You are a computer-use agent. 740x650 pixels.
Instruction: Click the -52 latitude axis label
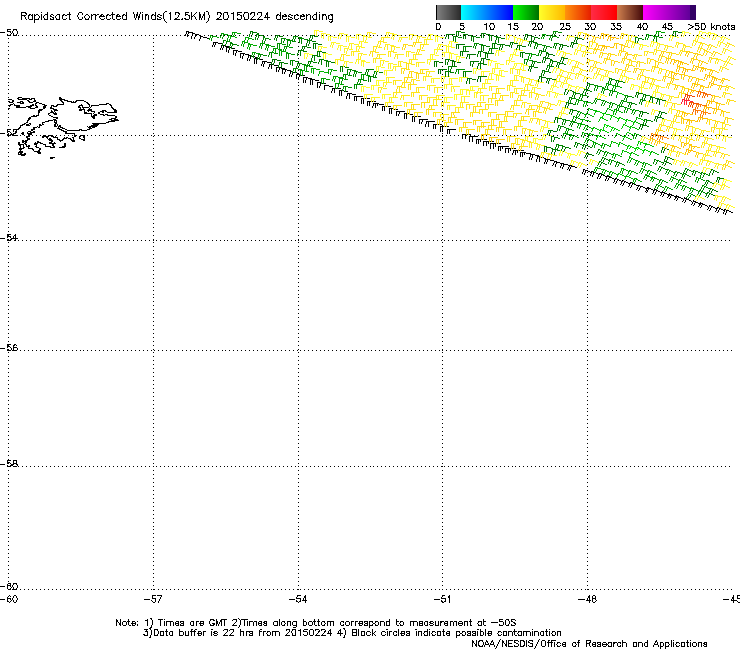tap(9, 133)
